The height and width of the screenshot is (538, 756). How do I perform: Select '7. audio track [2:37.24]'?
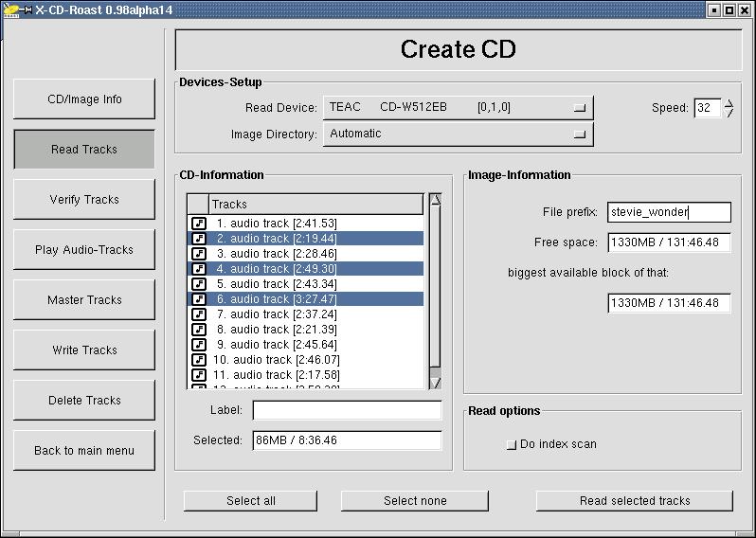click(305, 314)
